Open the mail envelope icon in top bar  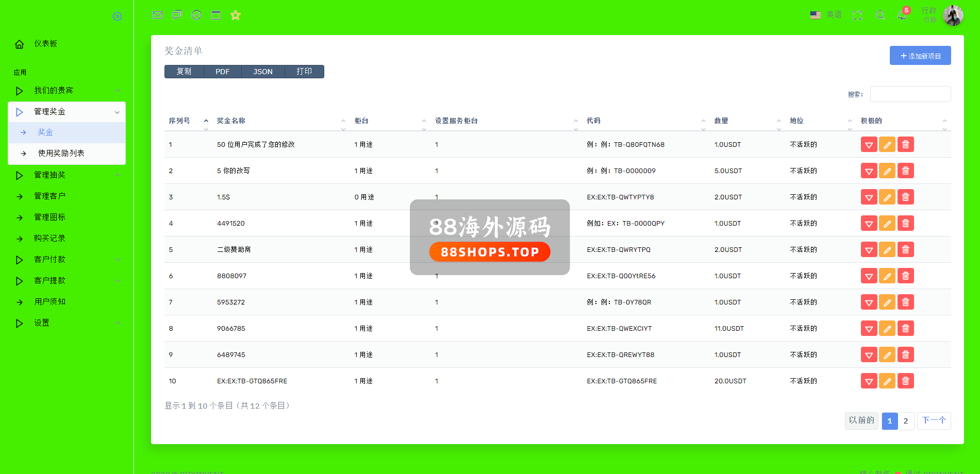pyautogui.click(x=158, y=15)
